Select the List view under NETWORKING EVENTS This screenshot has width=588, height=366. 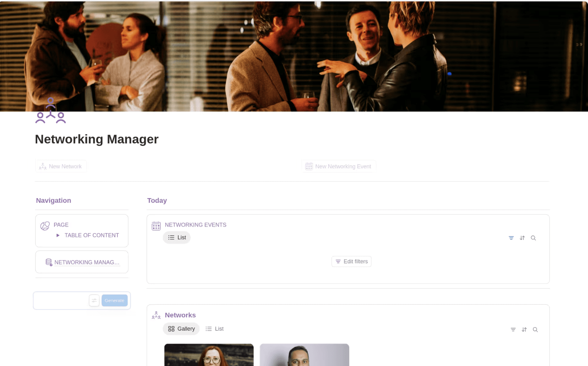177,237
